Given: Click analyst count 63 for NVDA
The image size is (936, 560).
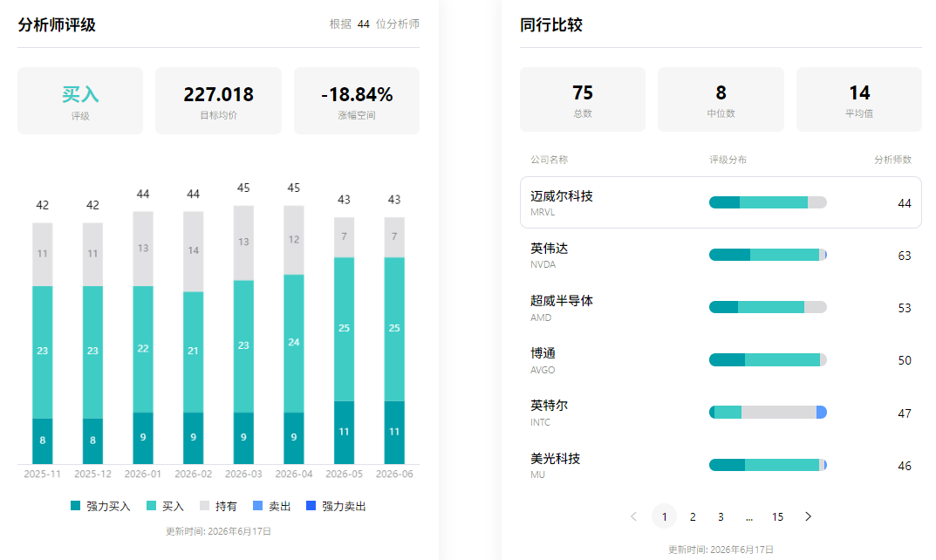Looking at the screenshot, I should (905, 256).
